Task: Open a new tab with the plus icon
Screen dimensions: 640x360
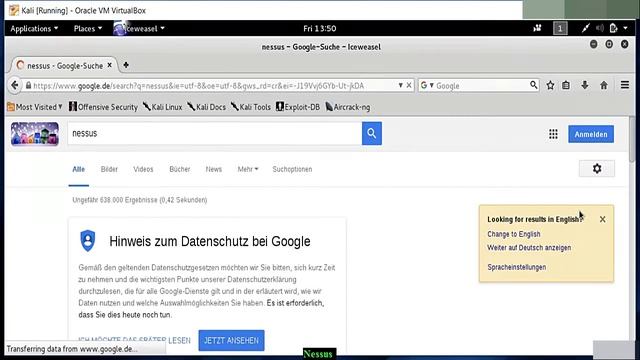Action: point(126,65)
